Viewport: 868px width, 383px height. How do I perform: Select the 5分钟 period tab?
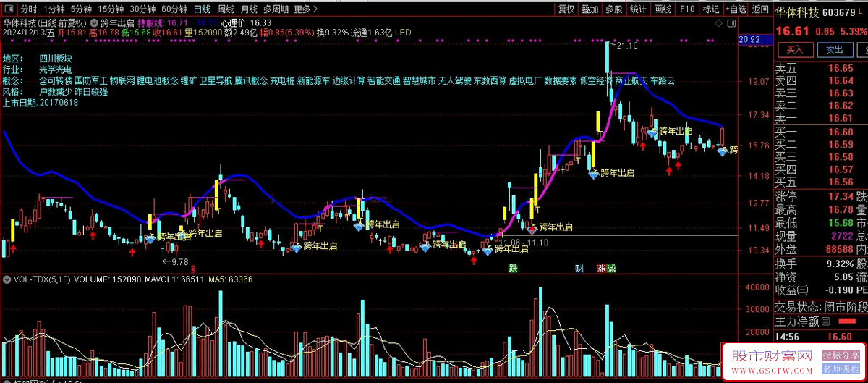(x=82, y=9)
